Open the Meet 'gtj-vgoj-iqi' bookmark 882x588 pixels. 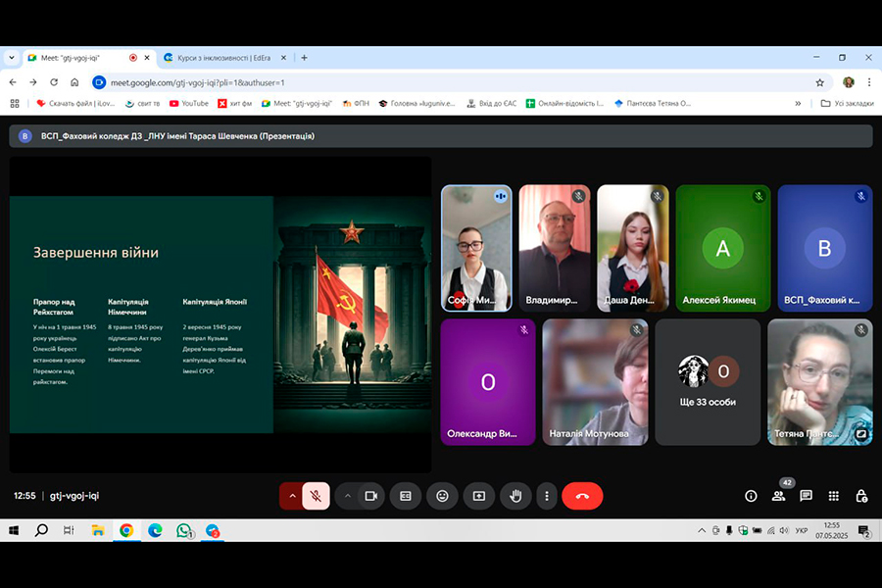pos(297,104)
